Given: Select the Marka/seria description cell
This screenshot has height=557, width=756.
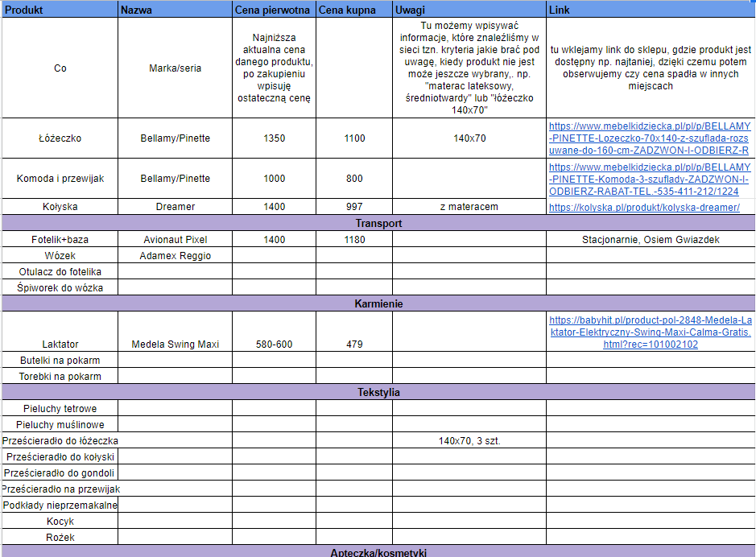Looking at the screenshot, I should [x=175, y=68].
